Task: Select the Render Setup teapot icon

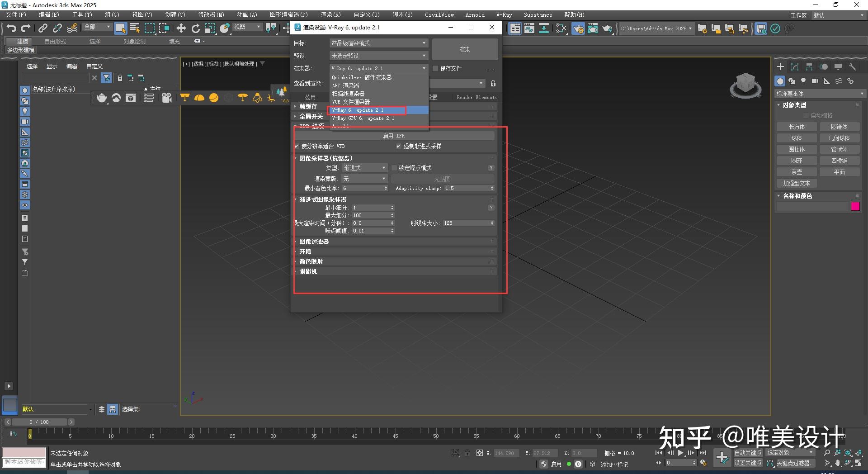Action: pyautogui.click(x=579, y=28)
